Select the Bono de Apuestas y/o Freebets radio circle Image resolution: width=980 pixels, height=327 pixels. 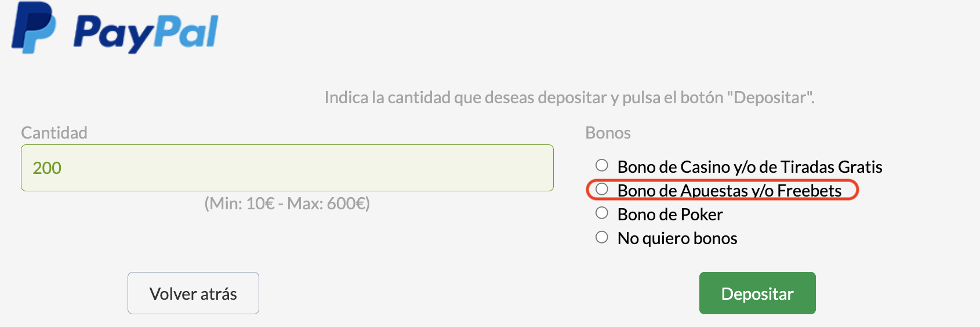[602, 189]
